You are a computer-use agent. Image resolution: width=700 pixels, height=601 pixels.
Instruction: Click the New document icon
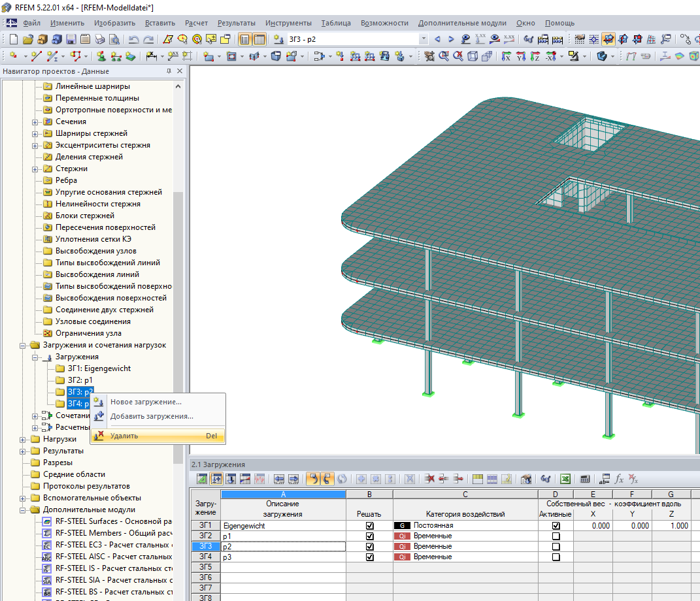coord(14,39)
